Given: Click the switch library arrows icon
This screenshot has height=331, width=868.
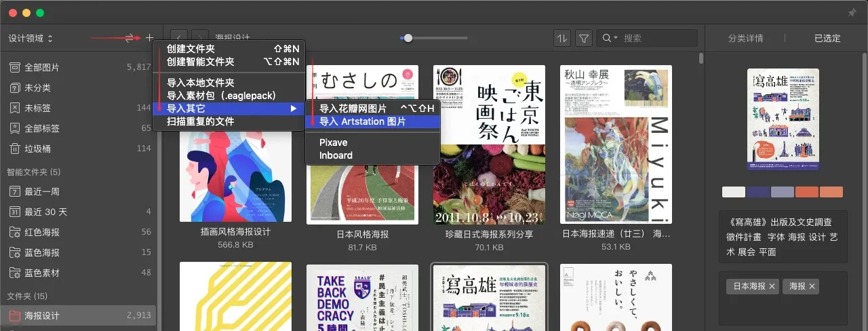Looking at the screenshot, I should tap(130, 38).
